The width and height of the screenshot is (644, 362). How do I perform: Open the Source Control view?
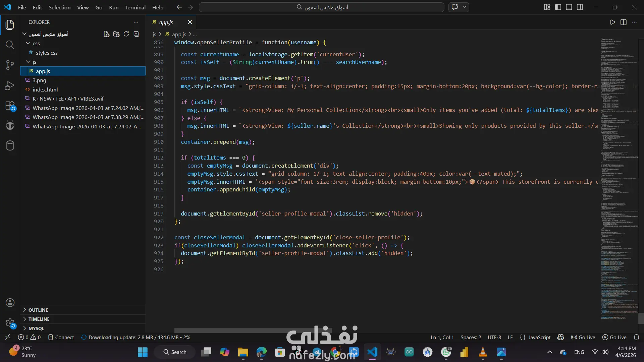[10, 65]
